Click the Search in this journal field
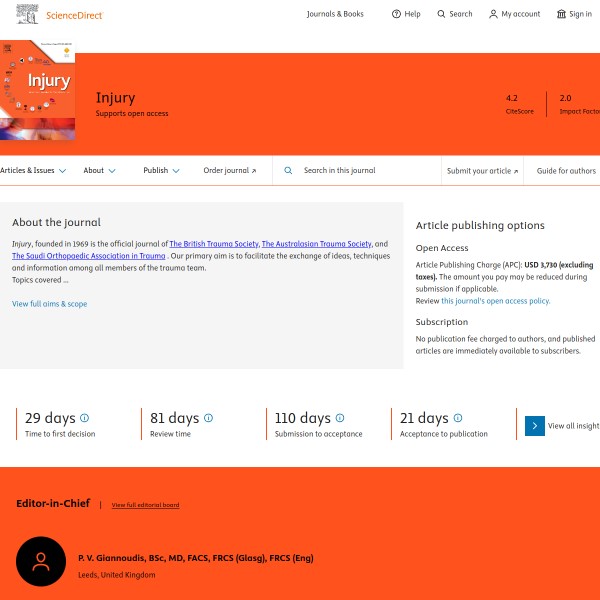 pyautogui.click(x=360, y=171)
